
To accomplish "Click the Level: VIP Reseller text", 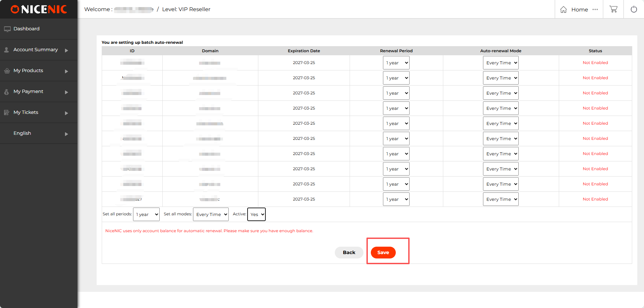I will (x=186, y=9).
